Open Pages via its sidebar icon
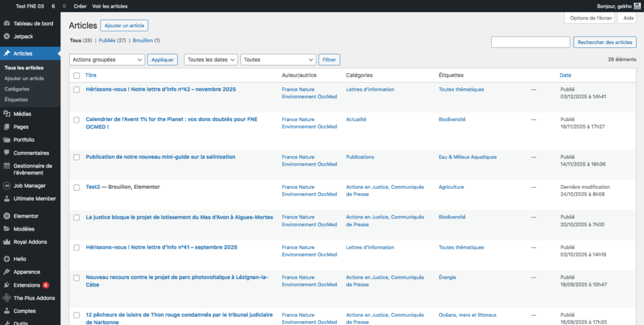644x325 pixels. click(6, 127)
